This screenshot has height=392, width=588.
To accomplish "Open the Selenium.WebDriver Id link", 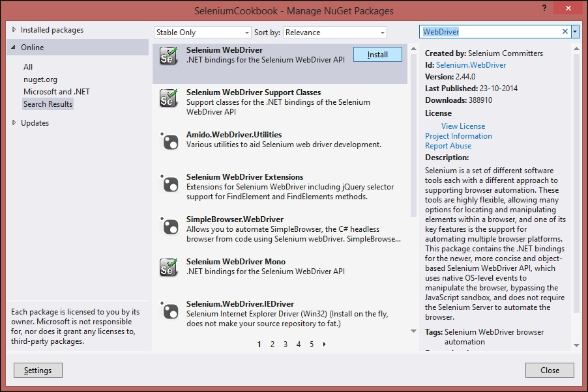I will point(471,65).
